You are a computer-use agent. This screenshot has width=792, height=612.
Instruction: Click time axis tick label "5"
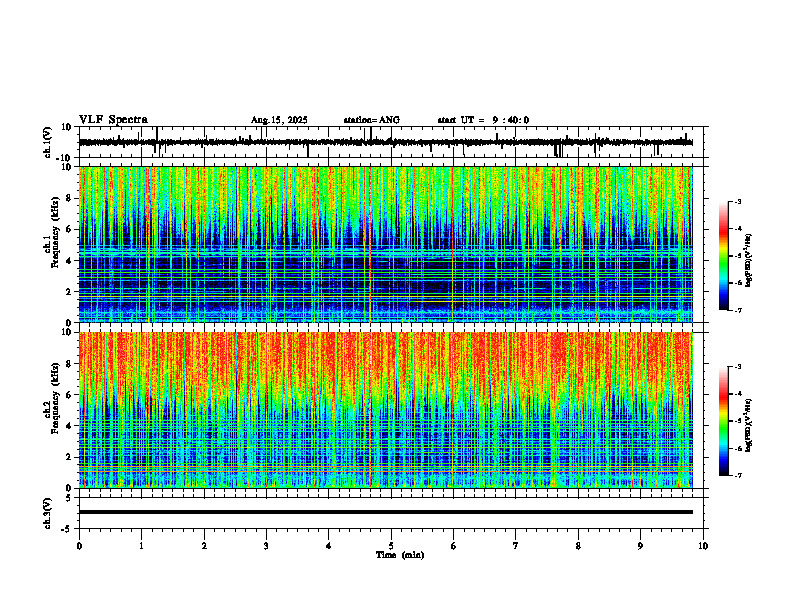pyautogui.click(x=391, y=546)
